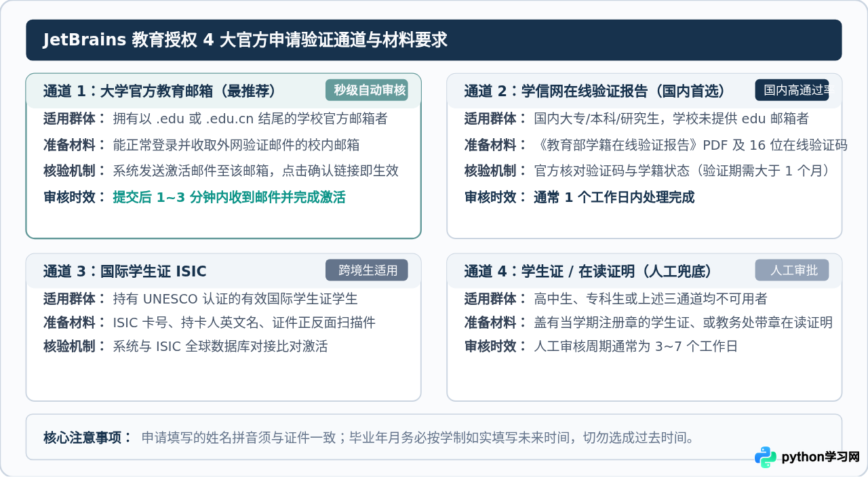The height and width of the screenshot is (477, 868).
Task: Click the '适用群体：' label in 通道 1
Action: 75,119
